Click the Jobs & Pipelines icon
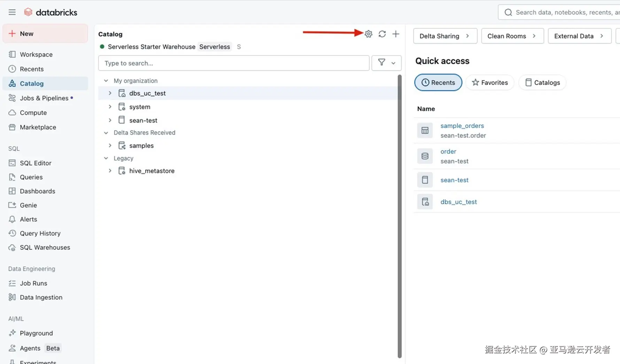 click(x=12, y=98)
